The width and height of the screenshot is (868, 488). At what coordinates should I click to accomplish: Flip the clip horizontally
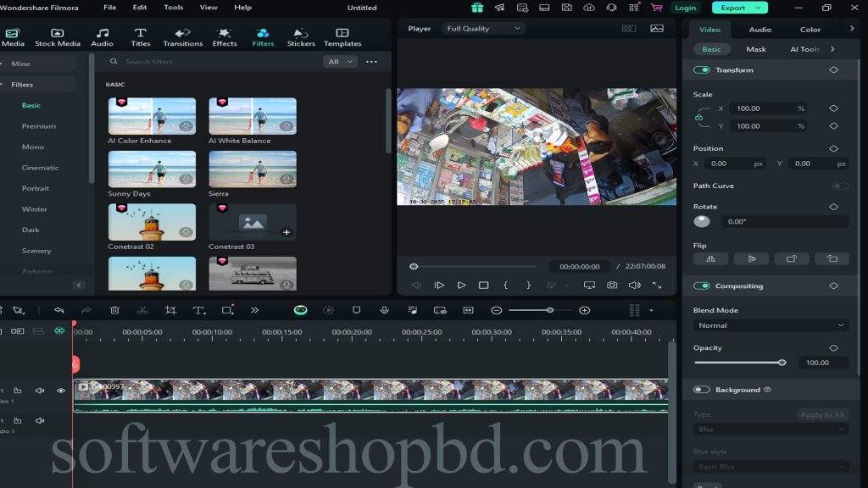[x=710, y=259]
